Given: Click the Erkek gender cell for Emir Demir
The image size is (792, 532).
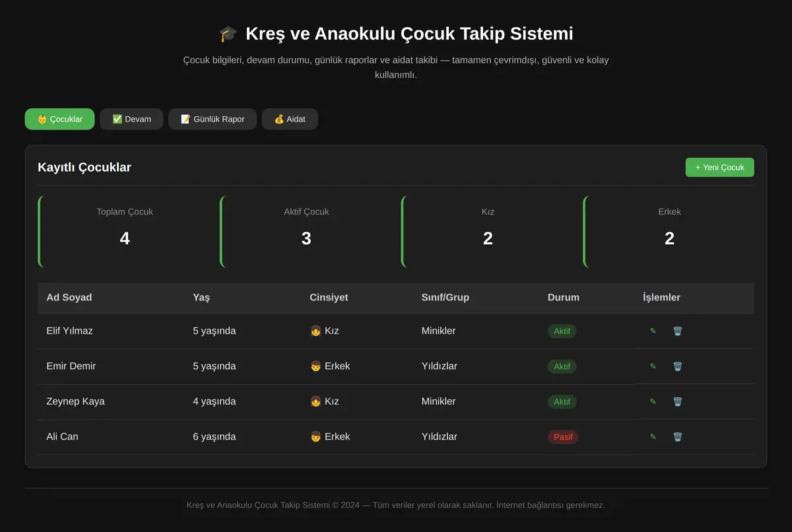Looking at the screenshot, I should tap(330, 366).
